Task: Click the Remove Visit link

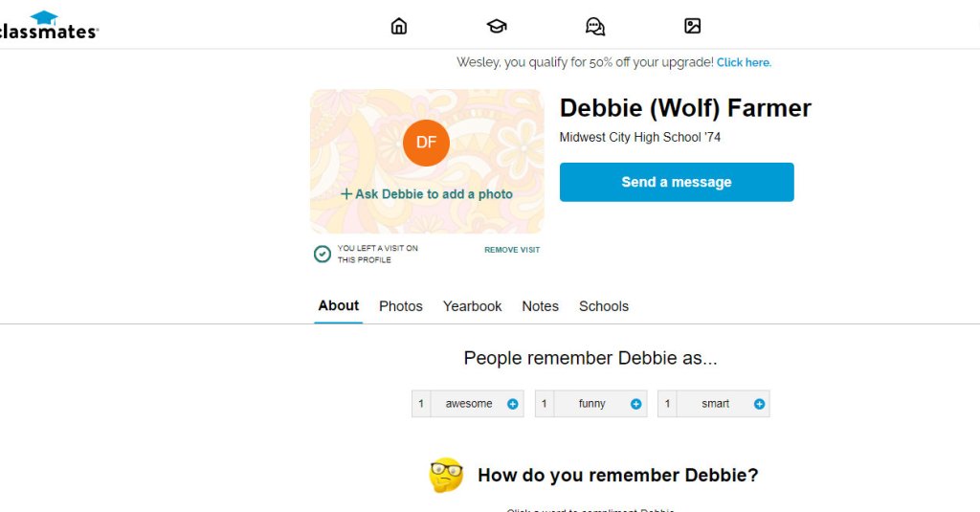Action: [512, 250]
